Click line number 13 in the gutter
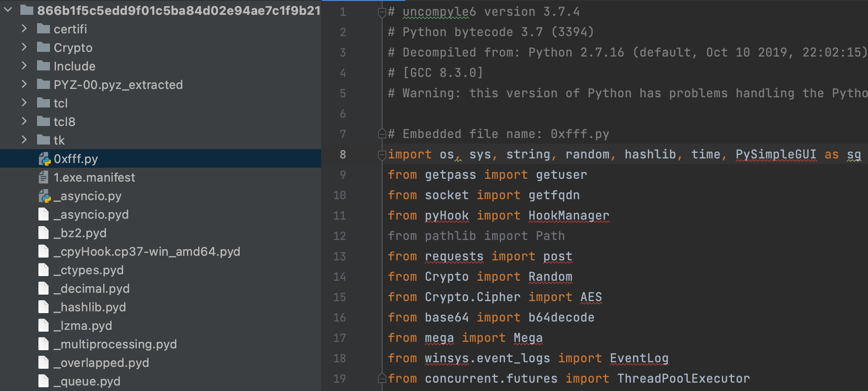 (339, 256)
